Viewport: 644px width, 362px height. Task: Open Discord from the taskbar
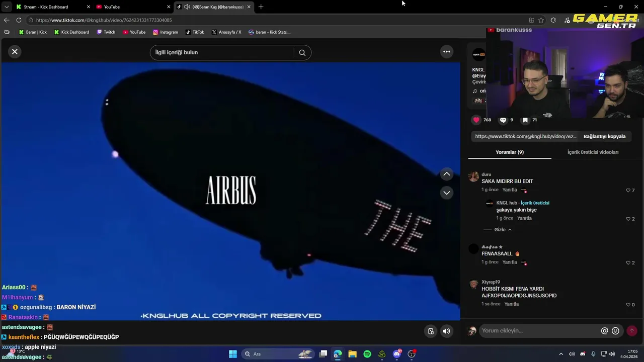coord(397,354)
